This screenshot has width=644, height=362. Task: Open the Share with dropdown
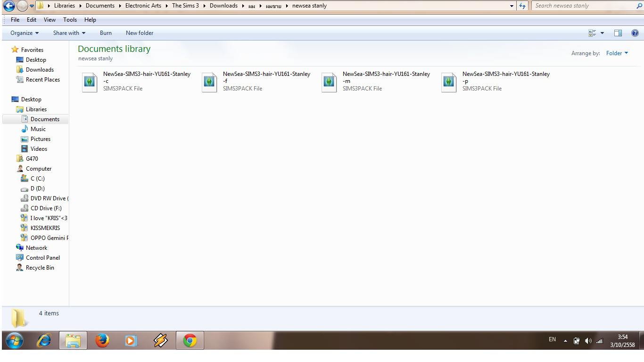(x=69, y=33)
